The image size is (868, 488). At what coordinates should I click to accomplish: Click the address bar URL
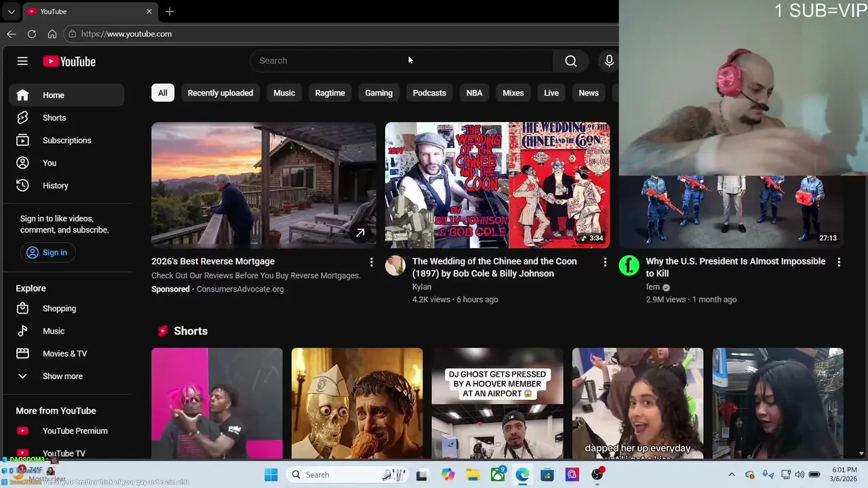126,34
